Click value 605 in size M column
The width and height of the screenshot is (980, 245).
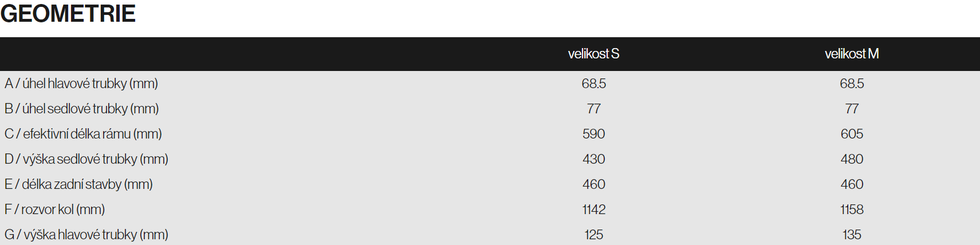point(852,134)
